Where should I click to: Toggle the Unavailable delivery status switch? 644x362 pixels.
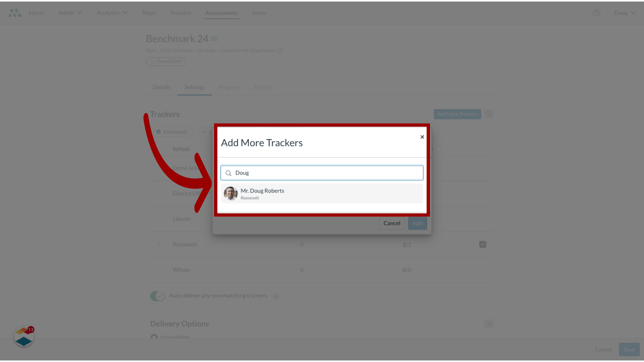pos(154,337)
